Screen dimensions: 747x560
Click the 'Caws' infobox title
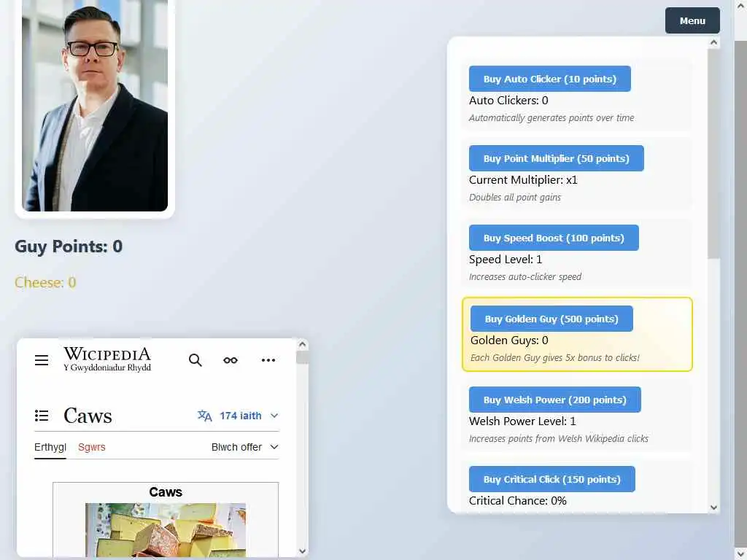click(166, 492)
